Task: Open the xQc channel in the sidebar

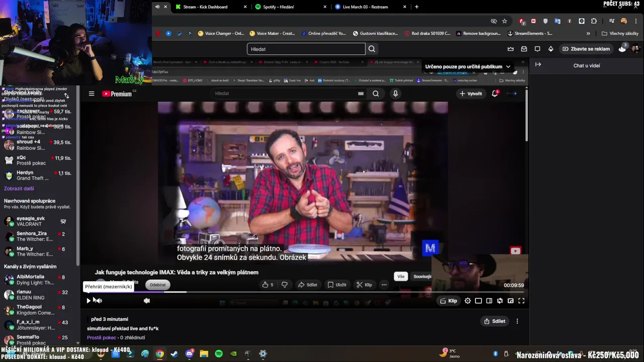Action: click(38, 160)
